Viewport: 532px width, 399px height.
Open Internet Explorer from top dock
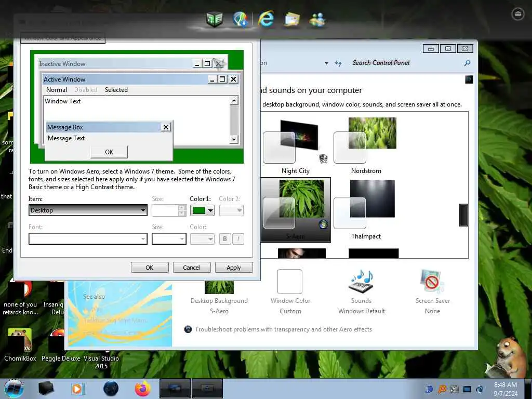click(x=266, y=19)
